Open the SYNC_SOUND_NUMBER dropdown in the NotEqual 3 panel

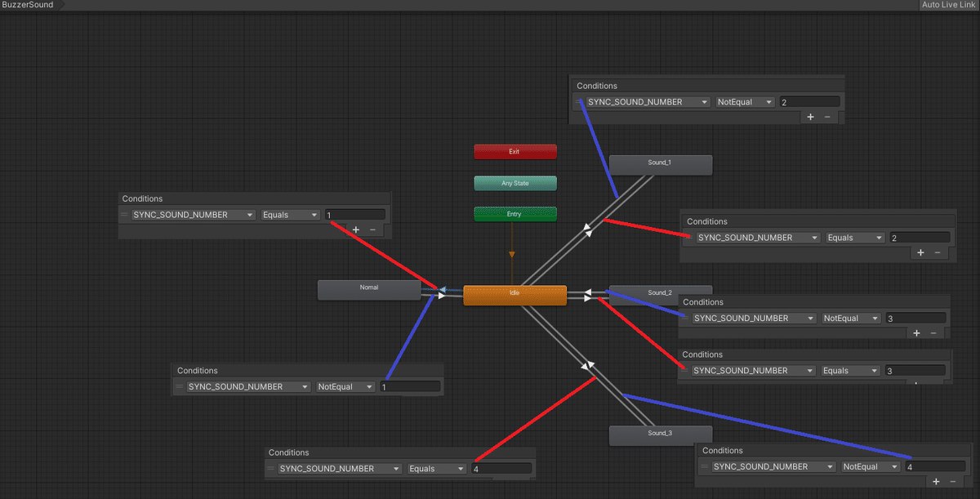point(753,318)
